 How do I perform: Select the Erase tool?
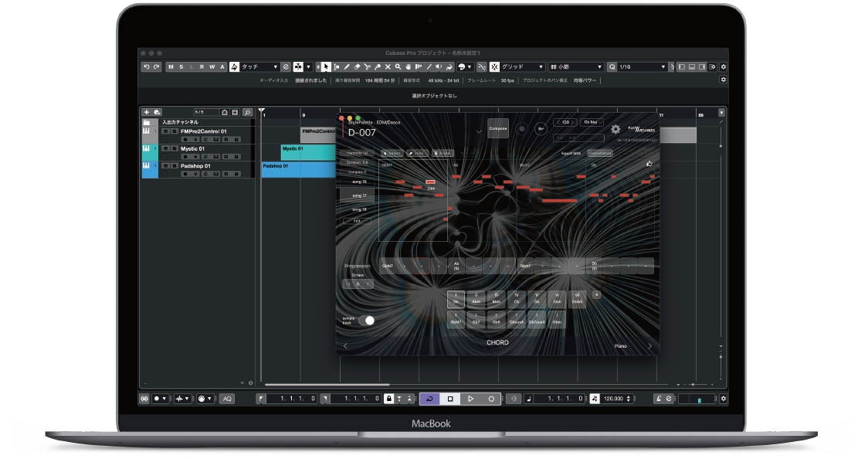click(357, 67)
